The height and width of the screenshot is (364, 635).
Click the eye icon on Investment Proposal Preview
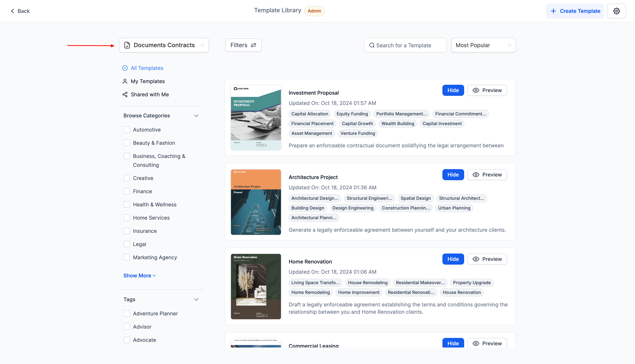(476, 90)
